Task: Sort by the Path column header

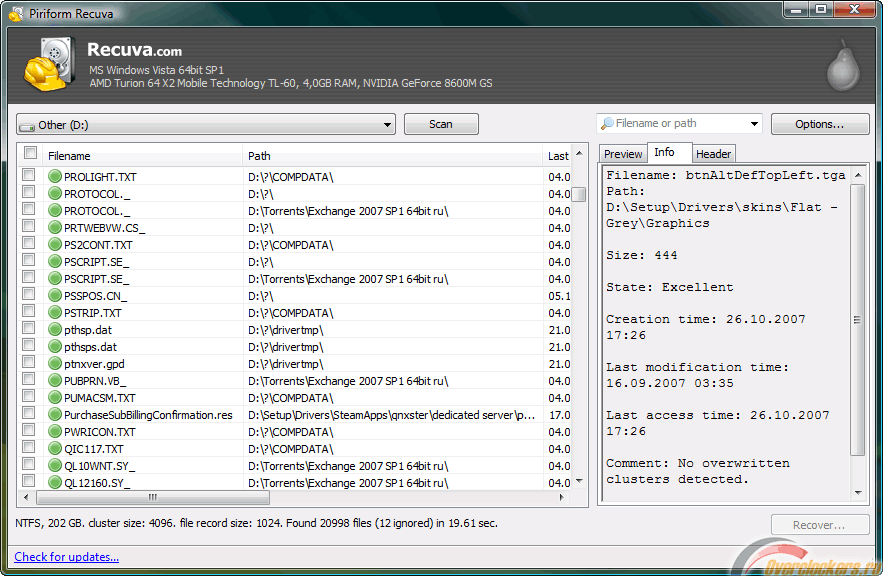Action: coord(393,156)
